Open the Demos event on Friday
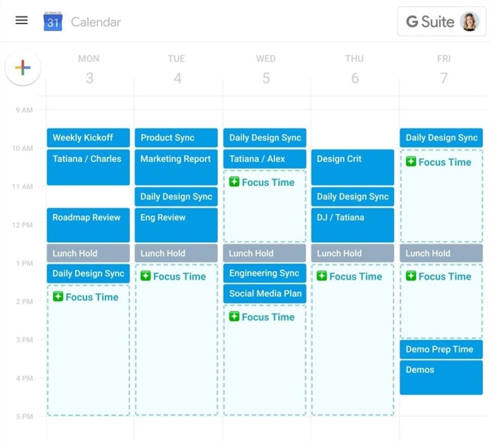491x448 pixels. coord(441,377)
